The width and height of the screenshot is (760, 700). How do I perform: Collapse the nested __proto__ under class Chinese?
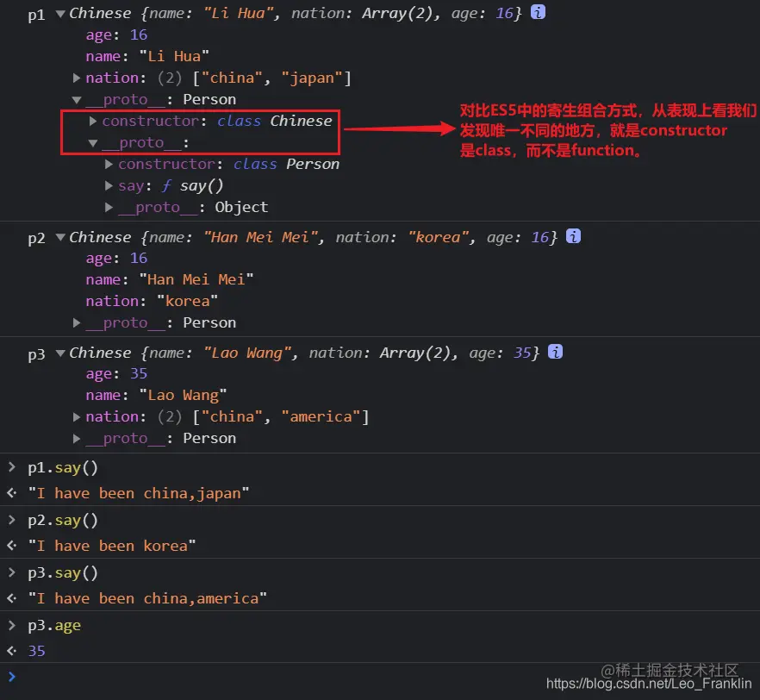pos(92,143)
